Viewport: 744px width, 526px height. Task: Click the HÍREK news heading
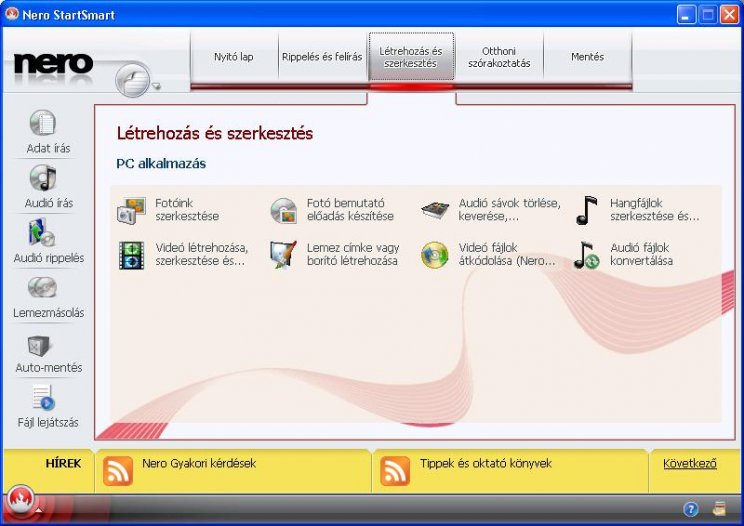(63, 463)
